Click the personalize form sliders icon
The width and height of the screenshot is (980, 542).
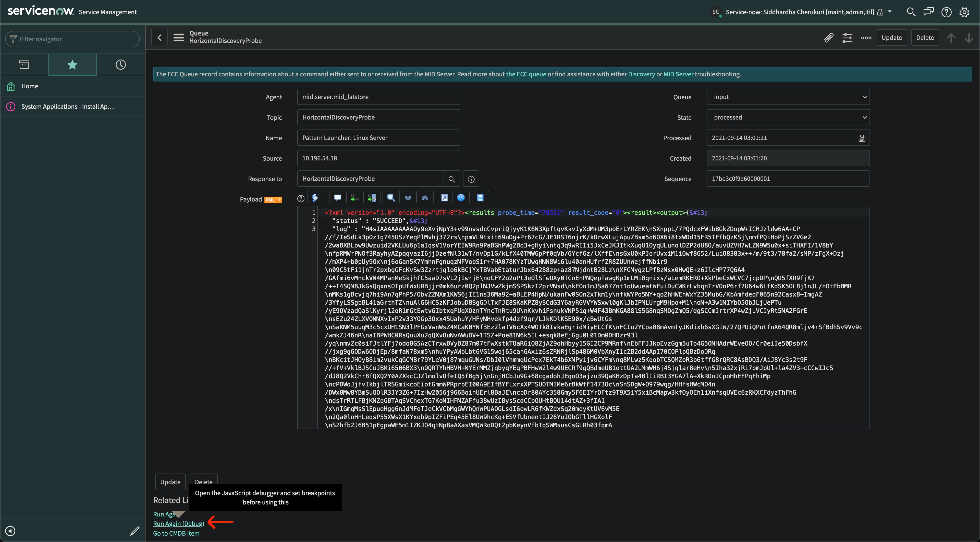847,38
